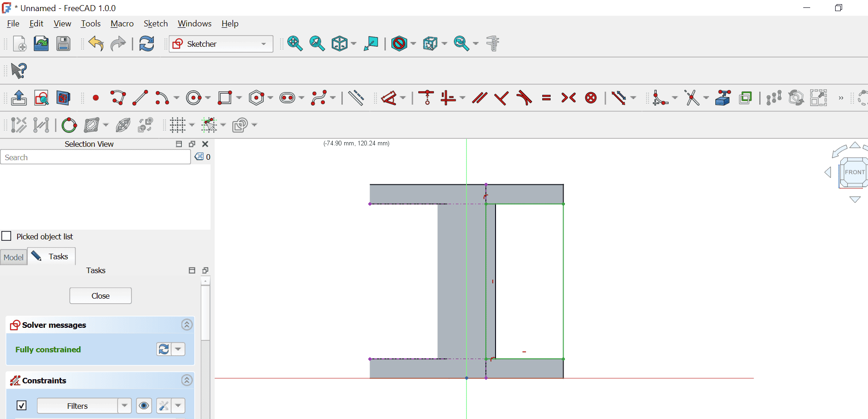The height and width of the screenshot is (419, 868).
Task: Open the Sketch menu
Action: pos(155,24)
